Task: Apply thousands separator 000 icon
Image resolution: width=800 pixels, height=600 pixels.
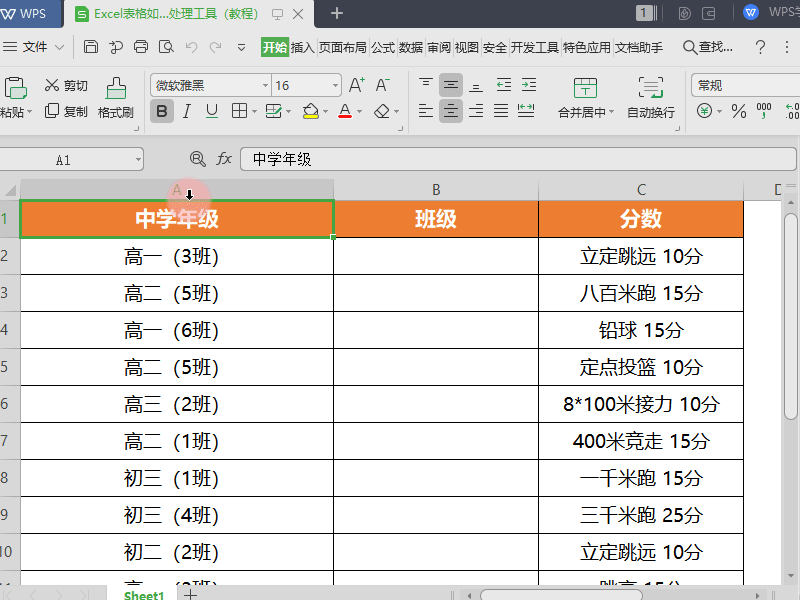Action: (764, 110)
